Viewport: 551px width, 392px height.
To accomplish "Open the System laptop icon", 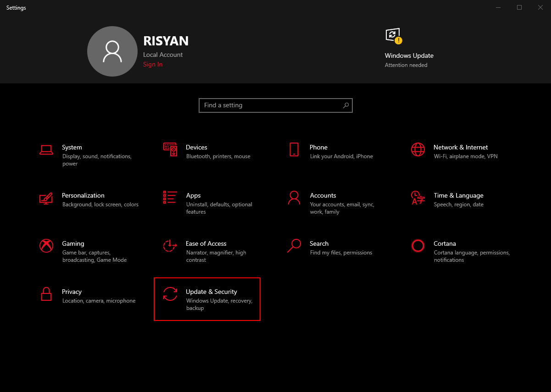I will coord(46,149).
